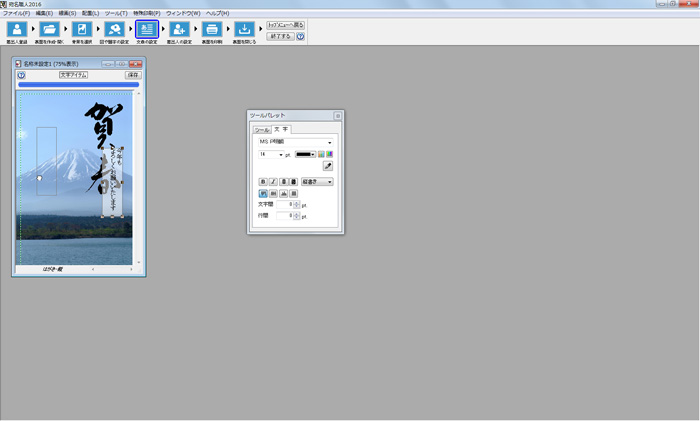Open the MS P明朝 font dropdown
The height and width of the screenshot is (421, 700).
(295, 142)
